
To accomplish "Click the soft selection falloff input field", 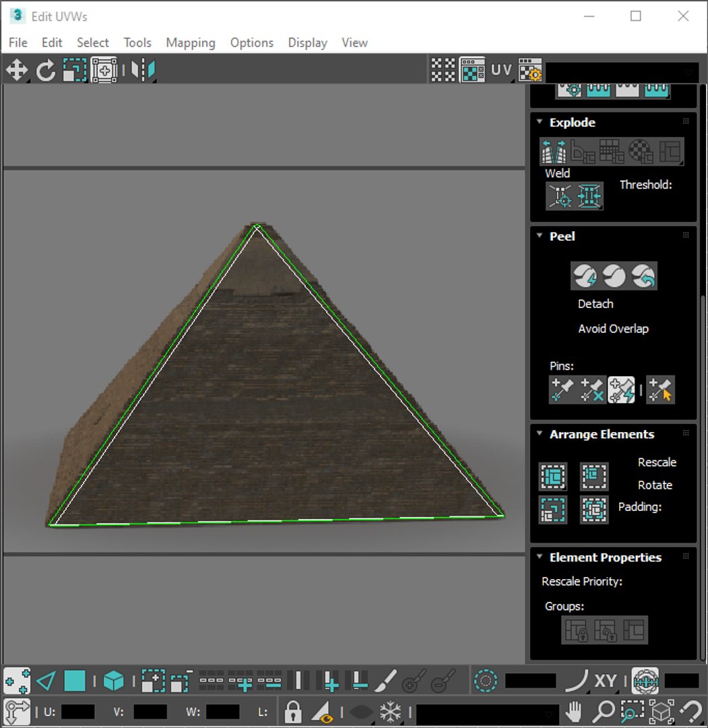I will pos(530,681).
